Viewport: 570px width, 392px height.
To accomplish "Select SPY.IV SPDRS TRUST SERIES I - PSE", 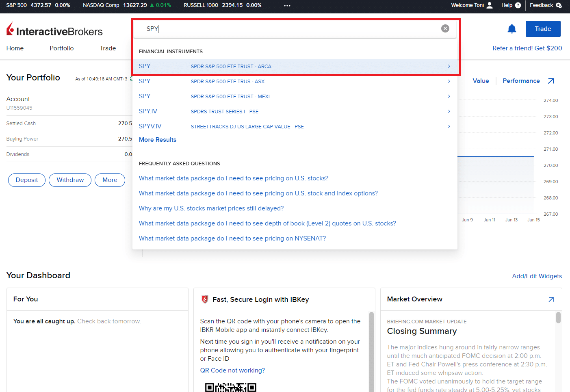I will tap(295, 111).
